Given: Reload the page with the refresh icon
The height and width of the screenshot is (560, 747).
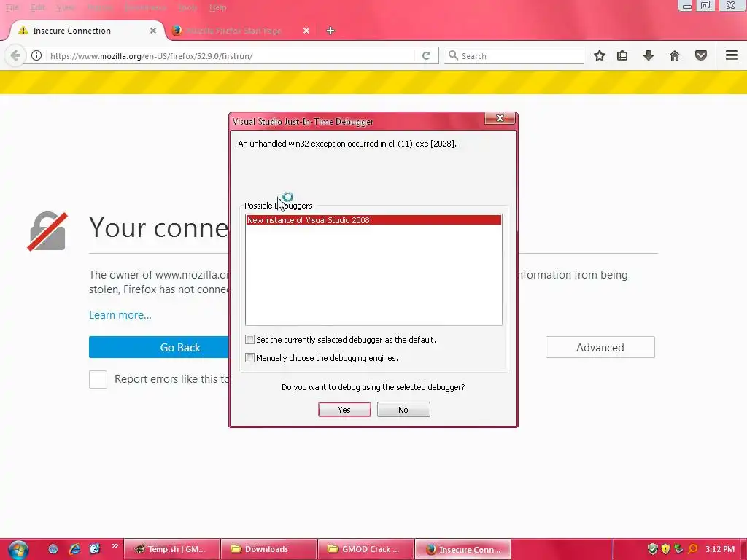Looking at the screenshot, I should (x=426, y=55).
